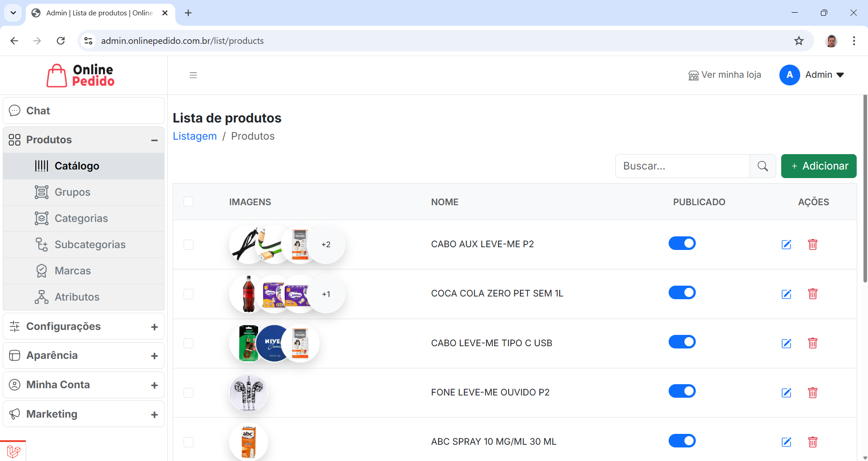Open Marcas from the products menu

point(73,270)
